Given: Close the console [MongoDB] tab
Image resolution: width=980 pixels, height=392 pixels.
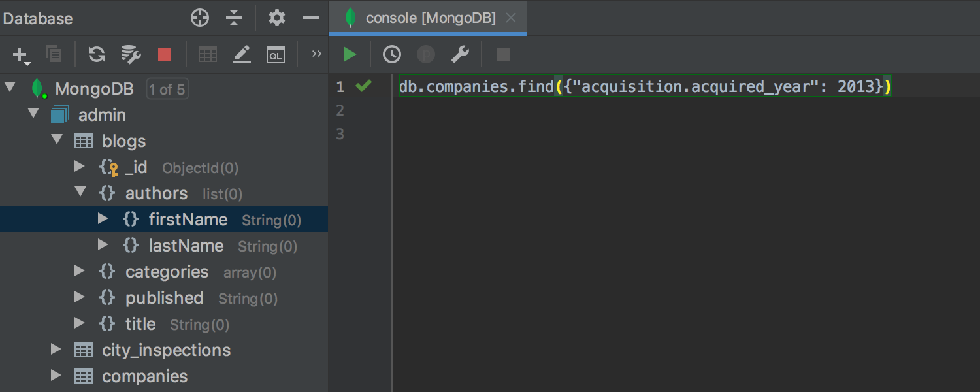Looking at the screenshot, I should pos(512,18).
